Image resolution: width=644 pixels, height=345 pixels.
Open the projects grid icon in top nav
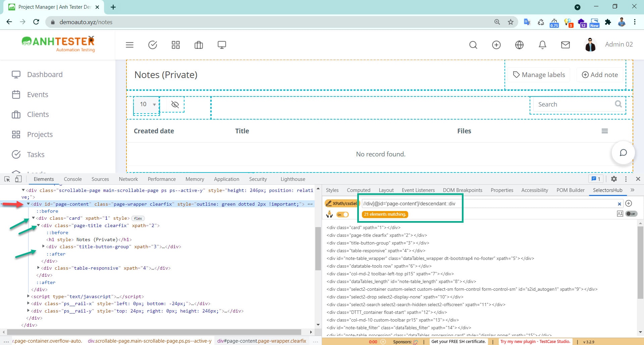point(176,45)
